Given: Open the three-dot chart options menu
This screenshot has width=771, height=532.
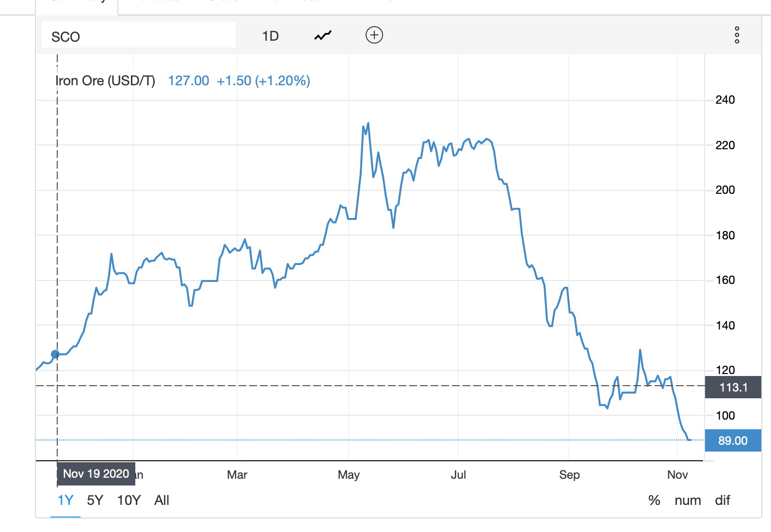Looking at the screenshot, I should (x=737, y=35).
